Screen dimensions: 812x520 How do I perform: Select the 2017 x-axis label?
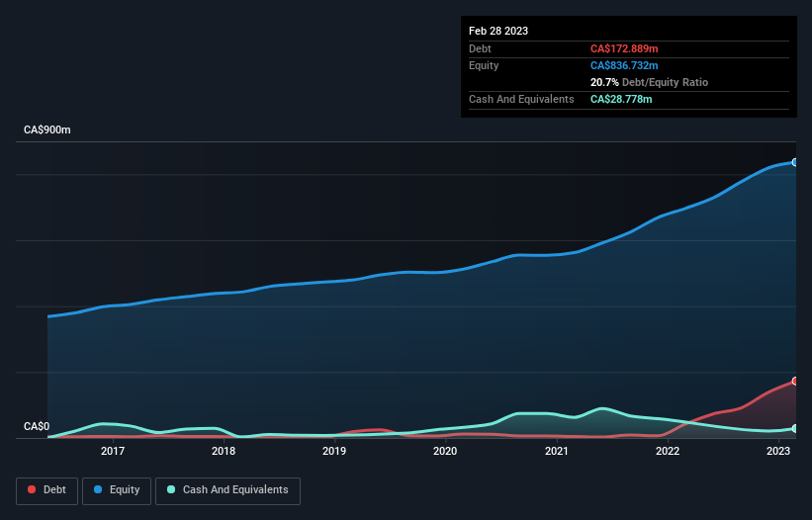[113, 451]
